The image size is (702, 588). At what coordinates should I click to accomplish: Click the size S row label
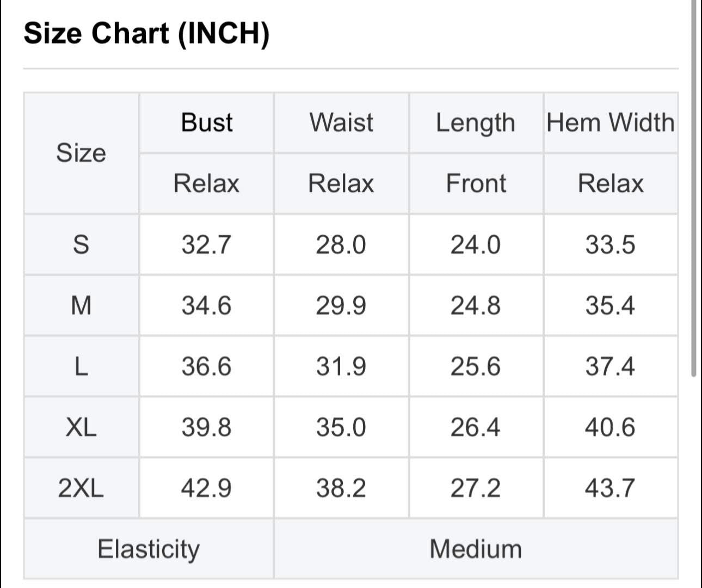point(81,244)
